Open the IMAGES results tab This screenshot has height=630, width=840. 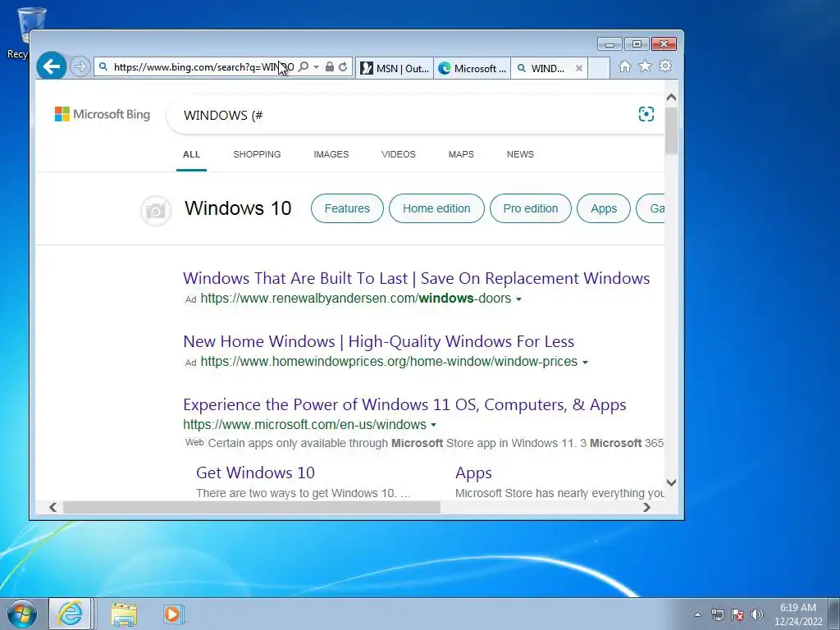pos(331,154)
